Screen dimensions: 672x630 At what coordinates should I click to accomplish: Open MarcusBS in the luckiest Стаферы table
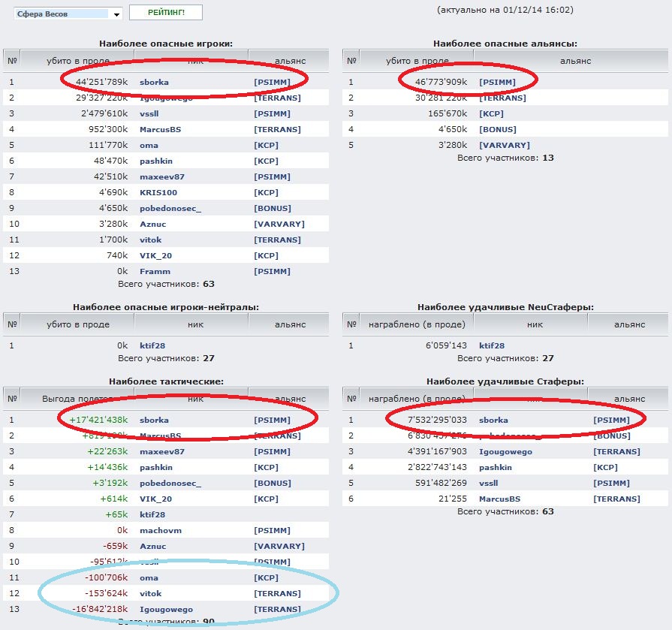(x=499, y=499)
